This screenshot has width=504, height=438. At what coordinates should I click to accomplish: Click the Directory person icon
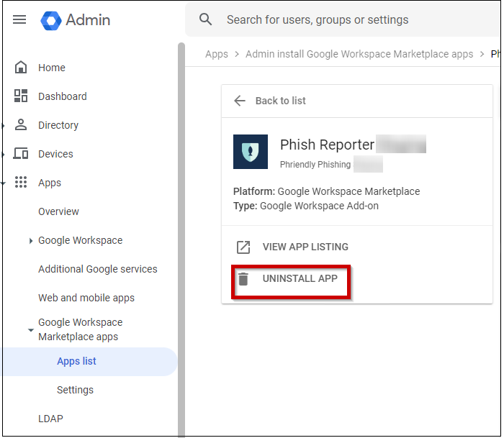coord(21,124)
